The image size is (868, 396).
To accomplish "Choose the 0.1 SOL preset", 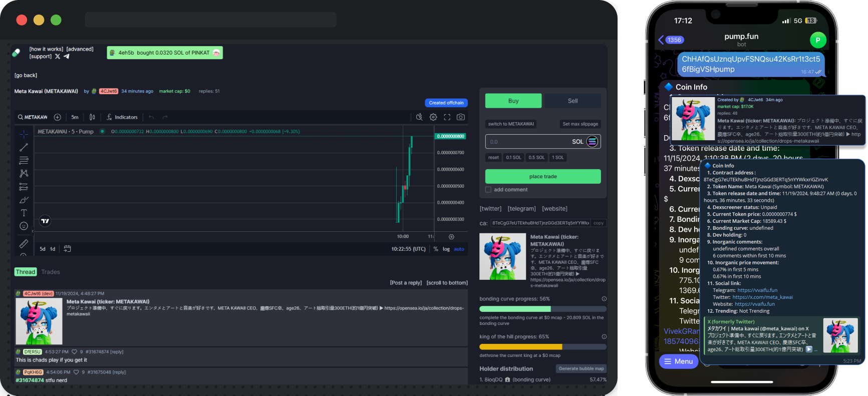I will 513,157.
